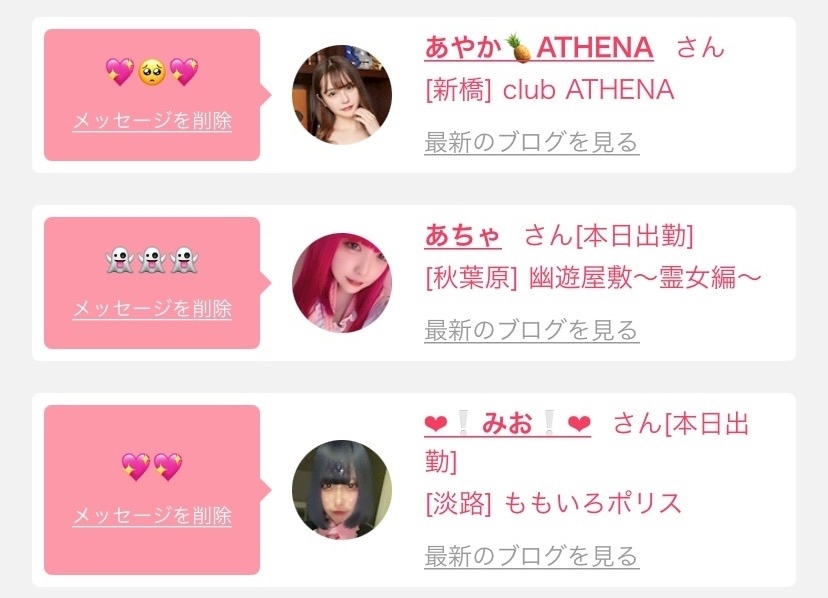Viewport: 828px width, 598px height.
Task: Click the left sparkling heart in みお's message
Action: tap(136, 466)
